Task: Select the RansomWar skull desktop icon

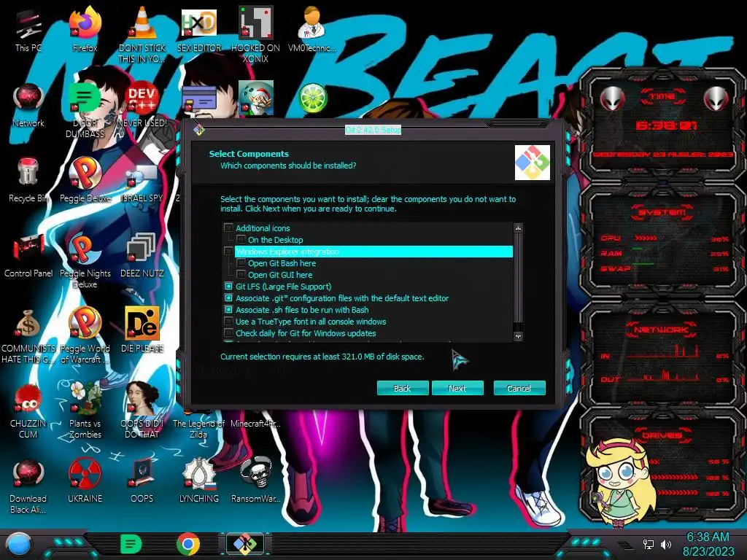Action: click(256, 481)
